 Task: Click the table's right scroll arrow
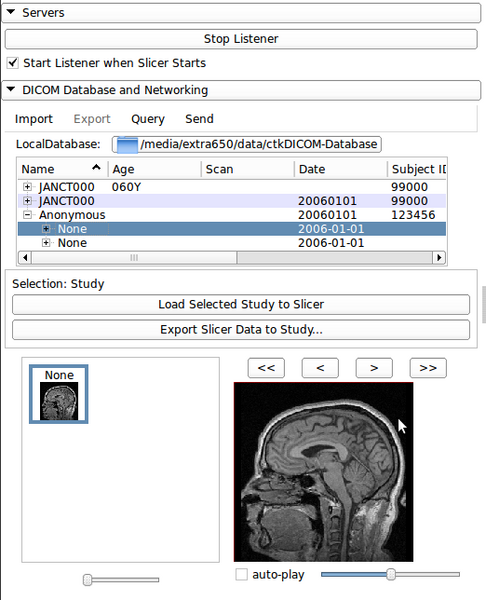click(x=439, y=258)
